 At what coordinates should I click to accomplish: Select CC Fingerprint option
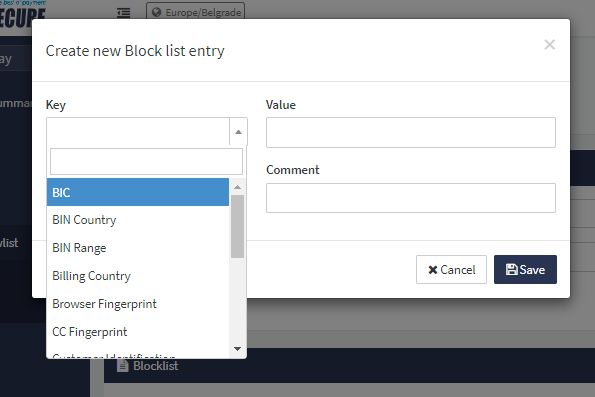point(138,332)
